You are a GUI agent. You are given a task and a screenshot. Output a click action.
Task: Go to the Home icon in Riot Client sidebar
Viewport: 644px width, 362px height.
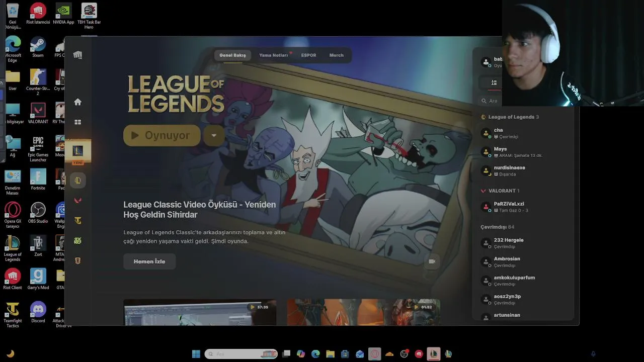click(x=77, y=102)
